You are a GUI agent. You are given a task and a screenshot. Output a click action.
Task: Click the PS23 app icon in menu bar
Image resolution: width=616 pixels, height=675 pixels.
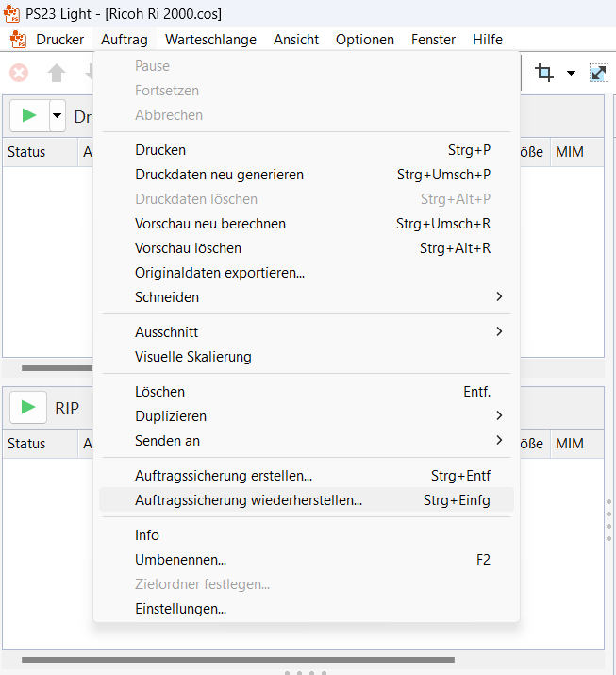click(18, 40)
